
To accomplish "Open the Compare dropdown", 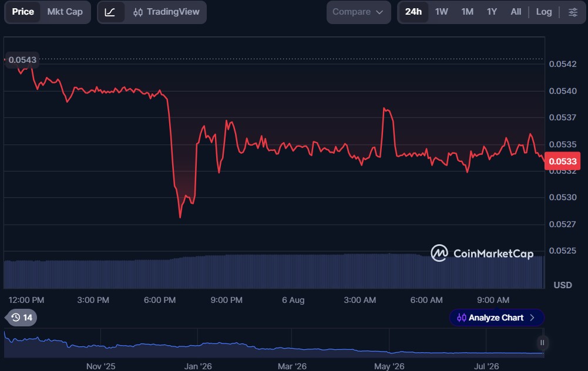I will pyautogui.click(x=358, y=12).
